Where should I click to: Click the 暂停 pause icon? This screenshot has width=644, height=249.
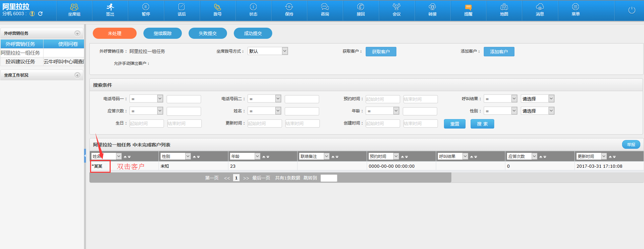click(146, 10)
